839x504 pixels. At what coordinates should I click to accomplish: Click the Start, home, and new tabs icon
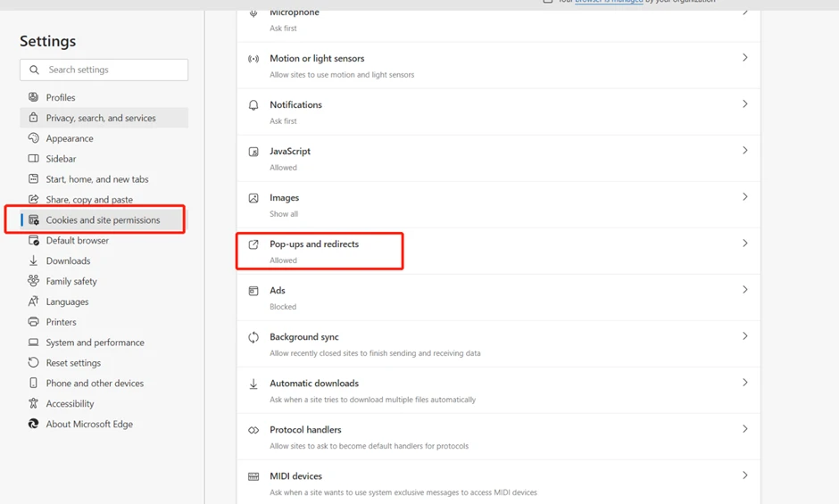pos(33,178)
